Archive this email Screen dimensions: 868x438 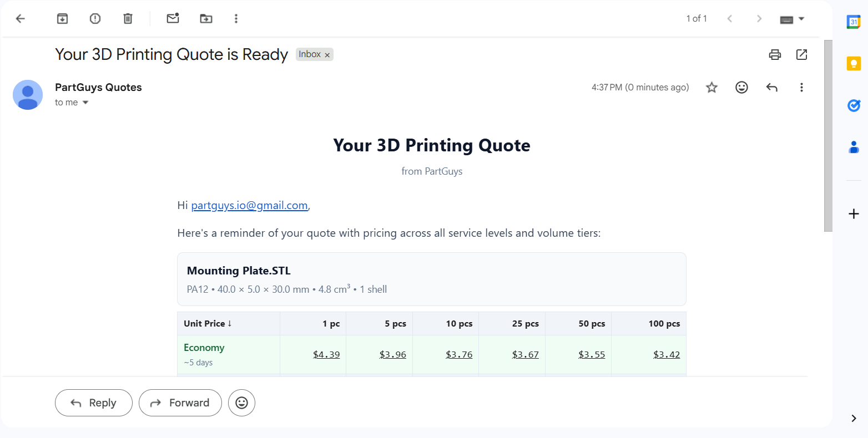click(62, 19)
